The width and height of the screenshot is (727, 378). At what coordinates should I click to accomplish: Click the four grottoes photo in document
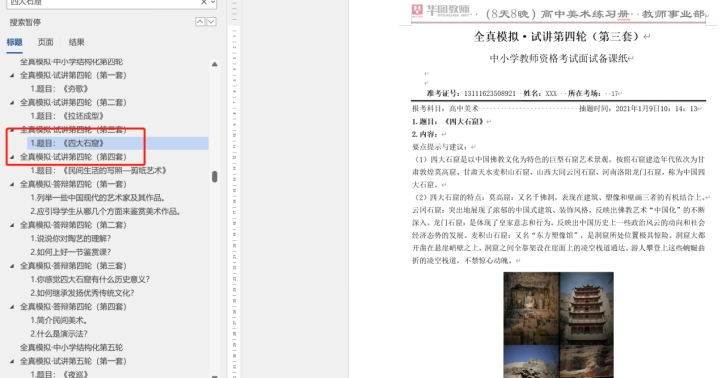558,325
